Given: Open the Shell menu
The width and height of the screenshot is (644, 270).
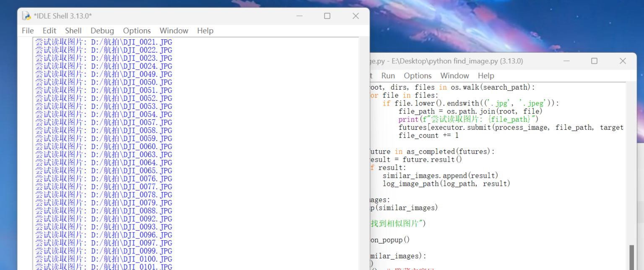Looking at the screenshot, I should [73, 31].
